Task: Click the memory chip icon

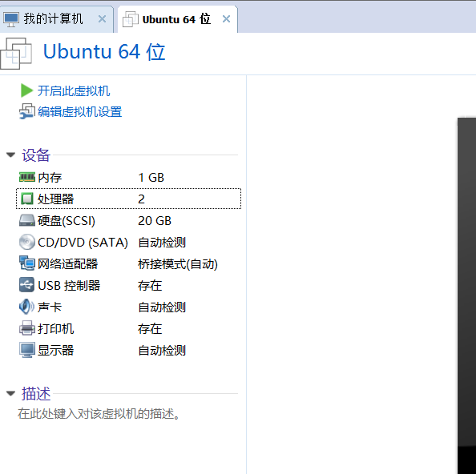Action: point(27,177)
